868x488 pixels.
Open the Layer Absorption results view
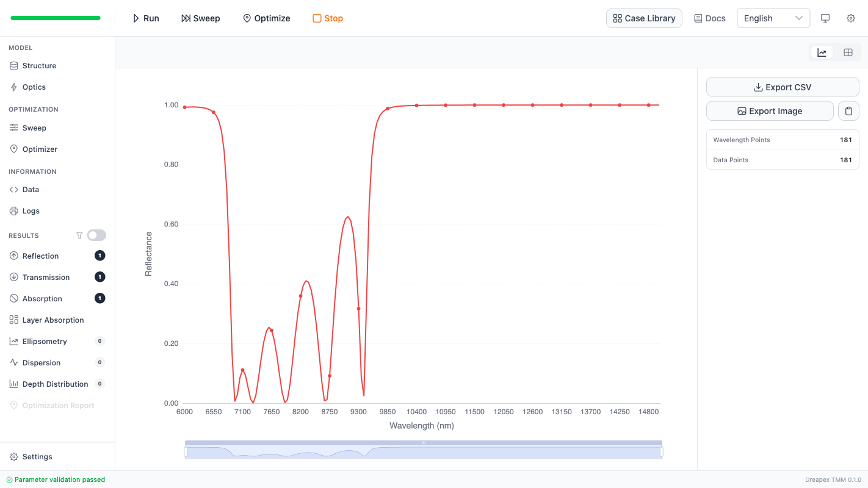(x=53, y=320)
